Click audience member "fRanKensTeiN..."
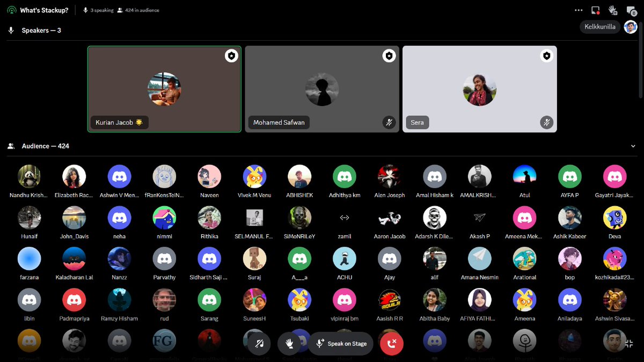The width and height of the screenshot is (644, 362). tap(164, 182)
